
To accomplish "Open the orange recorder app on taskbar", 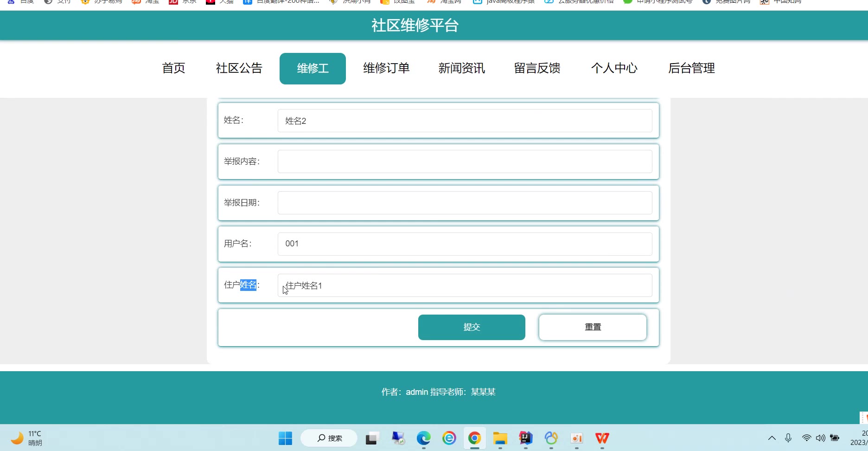I will 576,438.
